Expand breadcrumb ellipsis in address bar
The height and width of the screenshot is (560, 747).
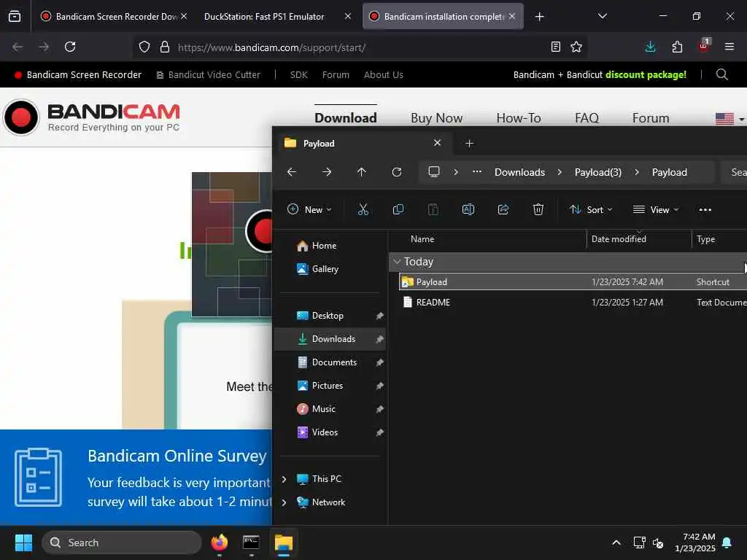point(477,172)
